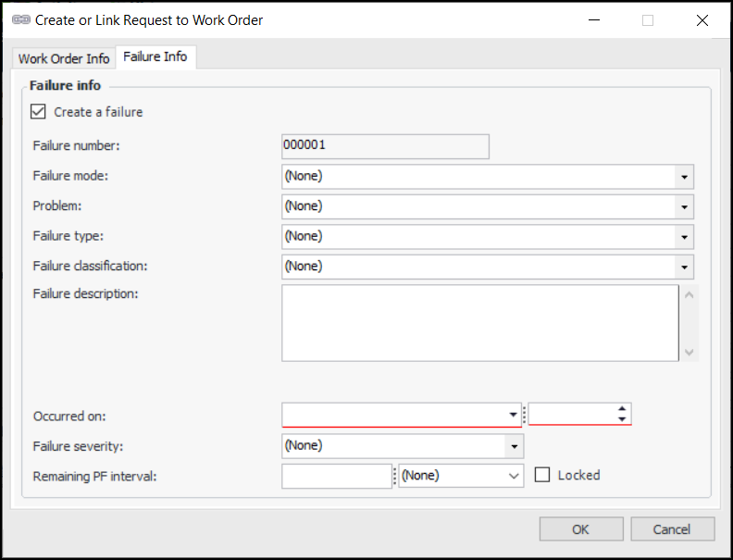Increase the Occurred on time spinner
Viewport: 733px width, 560px height.
tap(623, 409)
